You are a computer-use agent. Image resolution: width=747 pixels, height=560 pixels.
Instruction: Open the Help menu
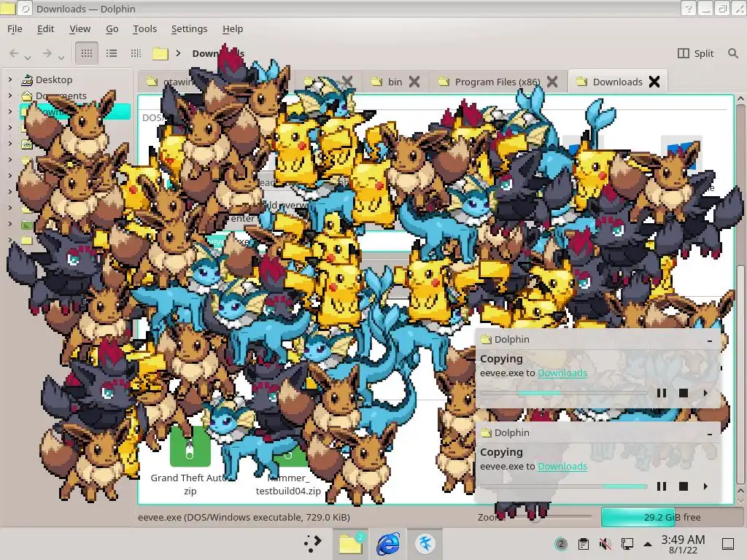point(233,28)
